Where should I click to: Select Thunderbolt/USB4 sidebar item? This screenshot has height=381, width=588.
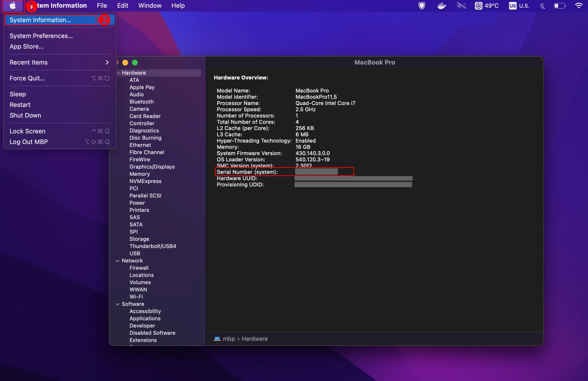point(153,246)
